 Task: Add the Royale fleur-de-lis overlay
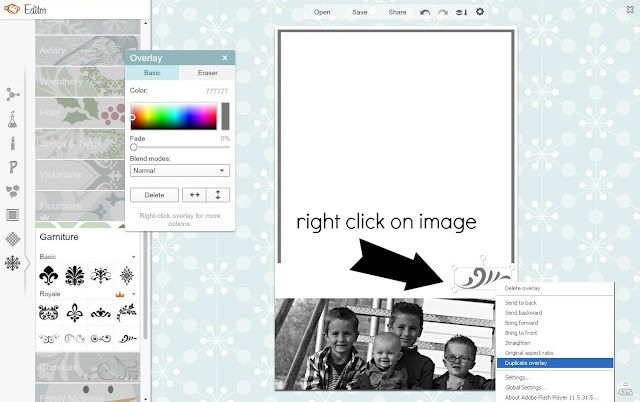(x=75, y=313)
